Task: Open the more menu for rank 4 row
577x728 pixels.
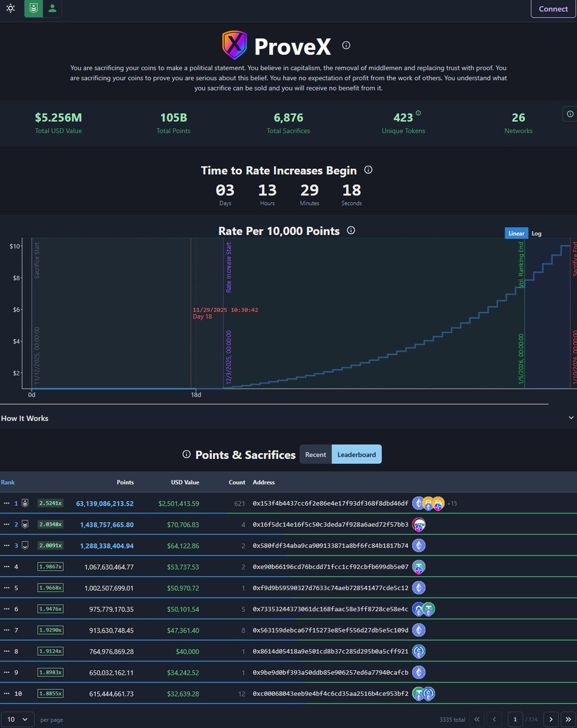Action: [7, 566]
